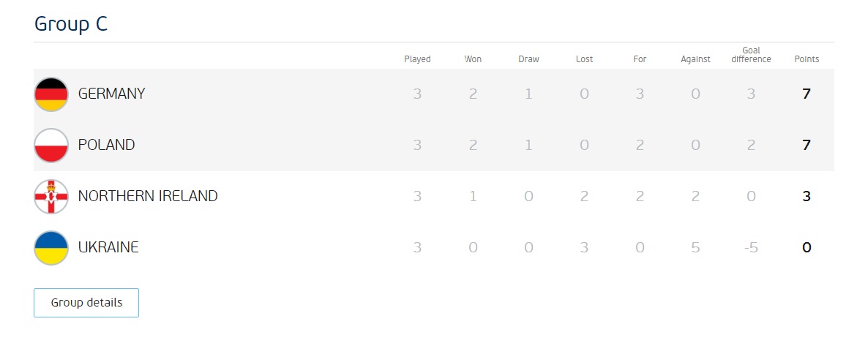Click the Played column header
Image resolution: width=868 pixels, height=346 pixels.
click(x=417, y=59)
